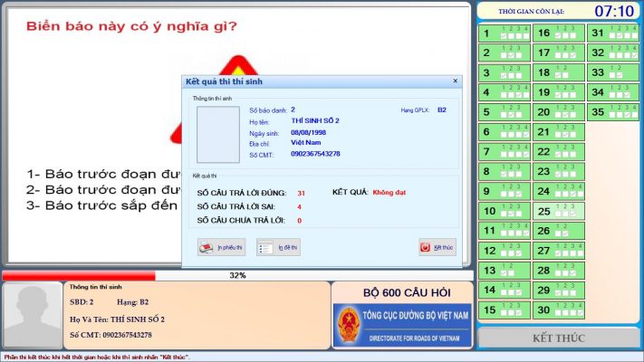Select question 1 in the answer grid
644x362 pixels.
[505, 33]
